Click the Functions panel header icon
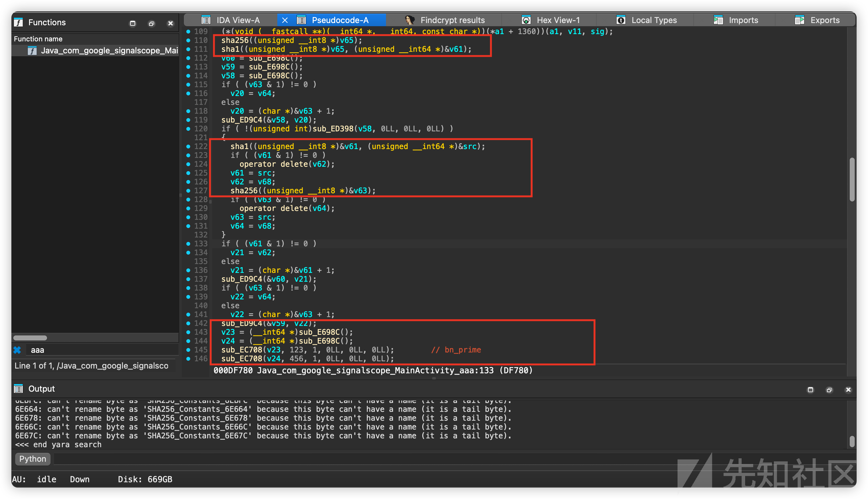The height and width of the screenshot is (499, 868). click(x=19, y=23)
